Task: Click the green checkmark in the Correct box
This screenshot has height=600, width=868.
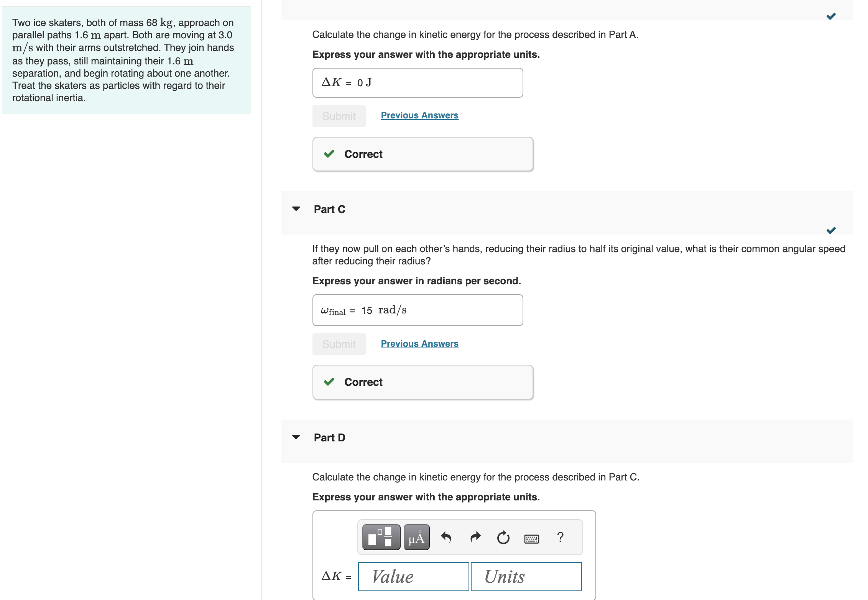Action: pos(329,154)
